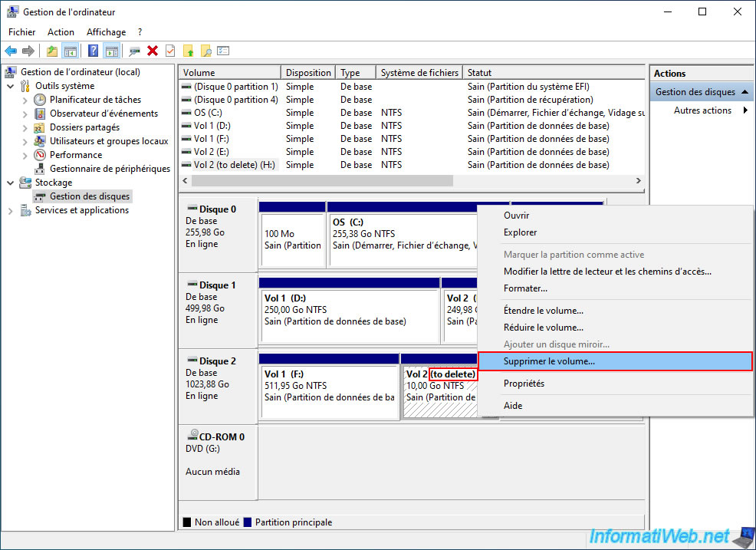Image resolution: width=756 pixels, height=550 pixels.
Task: Click the blue Back arrow in toolbar
Action: 11,51
